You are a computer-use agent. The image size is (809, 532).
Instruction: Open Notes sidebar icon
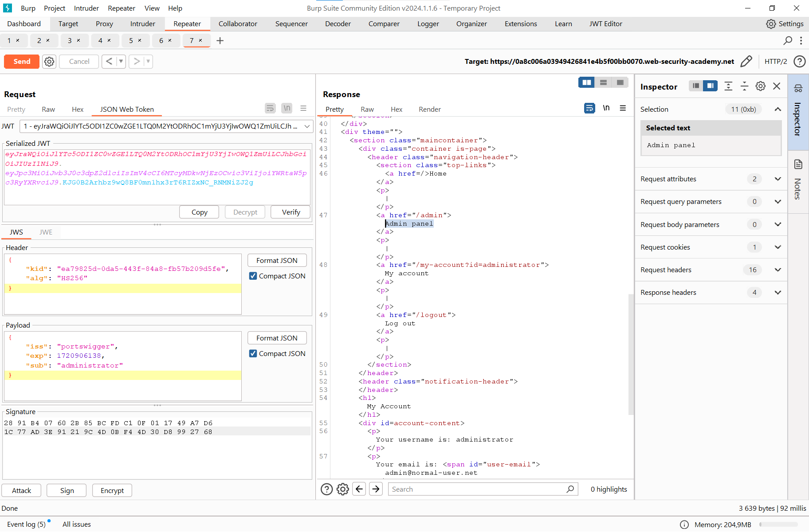coord(798,164)
